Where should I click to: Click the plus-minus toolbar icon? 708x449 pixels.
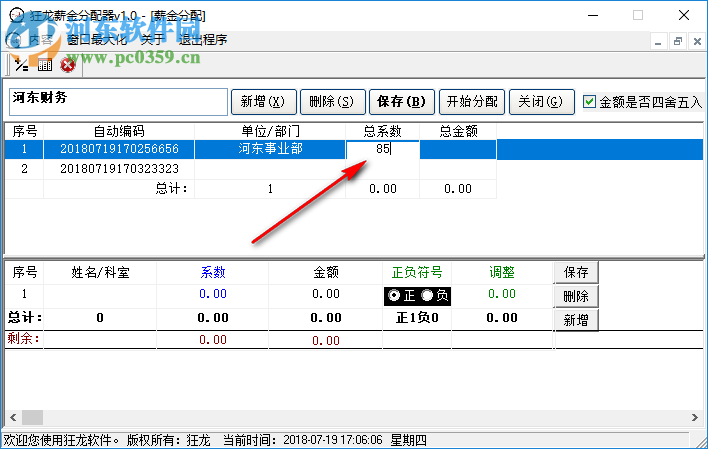pos(21,65)
